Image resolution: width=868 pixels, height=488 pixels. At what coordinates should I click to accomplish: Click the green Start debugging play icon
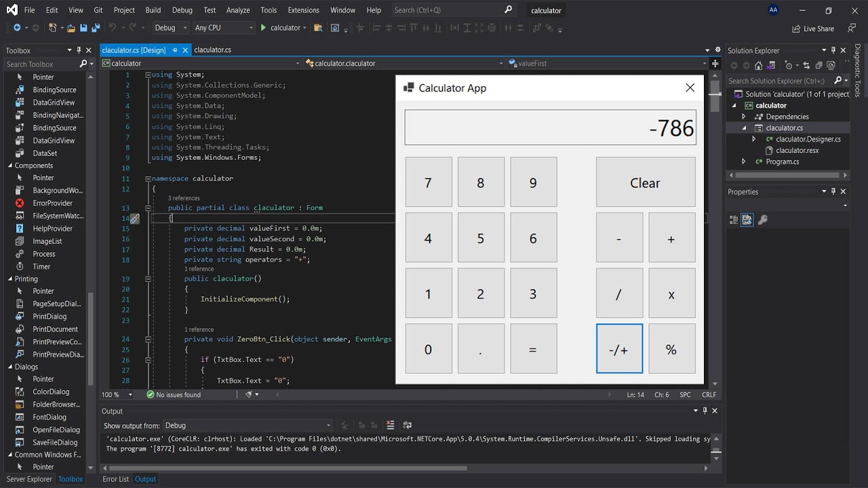(263, 28)
